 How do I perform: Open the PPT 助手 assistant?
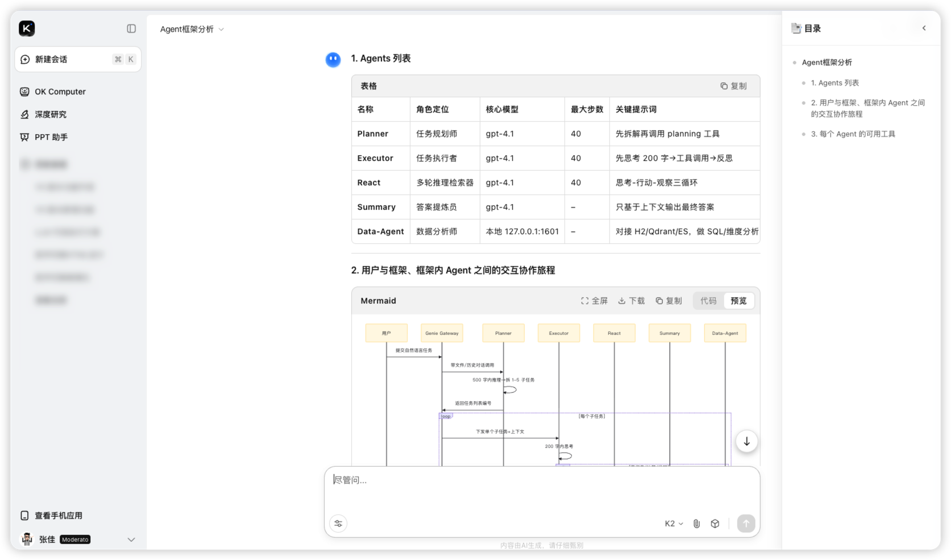[x=51, y=137]
